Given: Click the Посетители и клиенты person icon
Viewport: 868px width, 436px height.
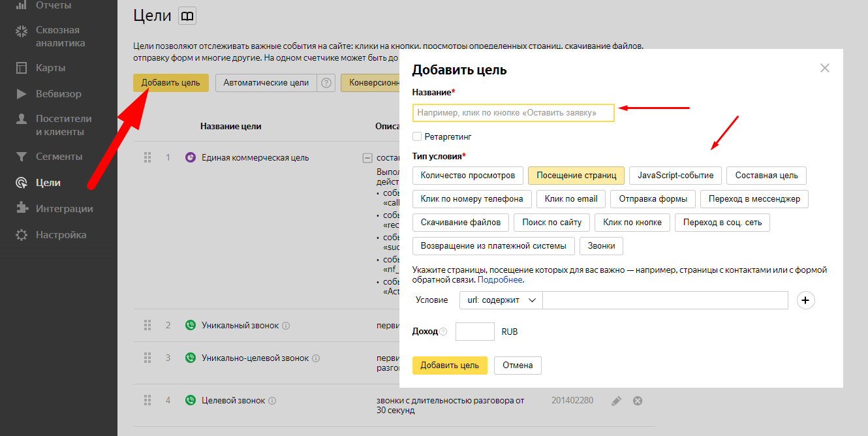Looking at the screenshot, I should click(22, 119).
